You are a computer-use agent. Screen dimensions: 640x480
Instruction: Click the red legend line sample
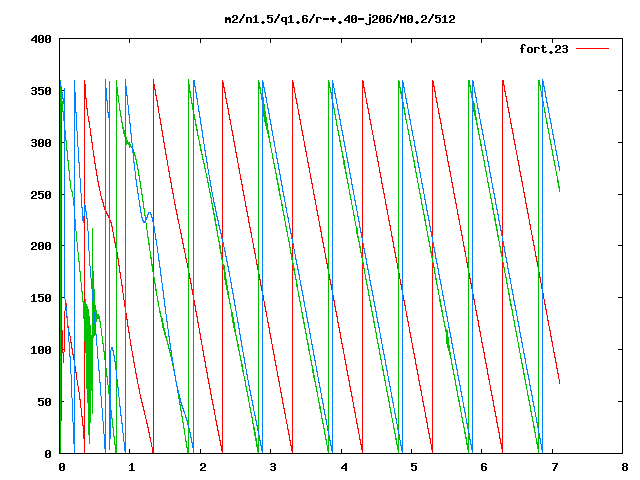tap(592, 49)
